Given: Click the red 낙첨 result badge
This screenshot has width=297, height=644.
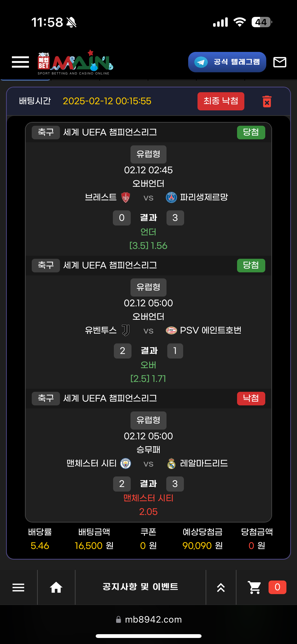Looking at the screenshot, I should (x=251, y=398).
